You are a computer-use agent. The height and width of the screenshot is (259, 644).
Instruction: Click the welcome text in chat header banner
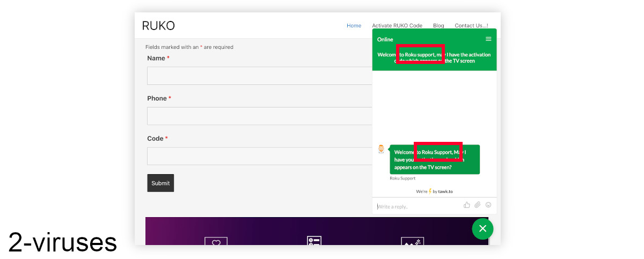point(434,57)
